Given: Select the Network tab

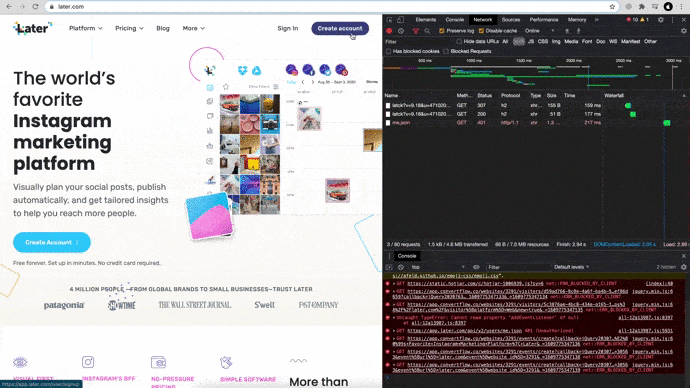Looking at the screenshot, I should (483, 20).
